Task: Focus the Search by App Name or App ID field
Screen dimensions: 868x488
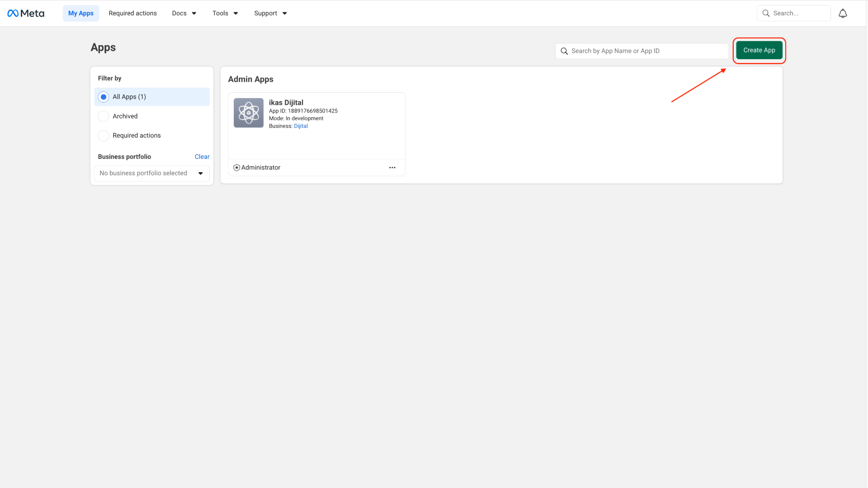Action: (642, 51)
